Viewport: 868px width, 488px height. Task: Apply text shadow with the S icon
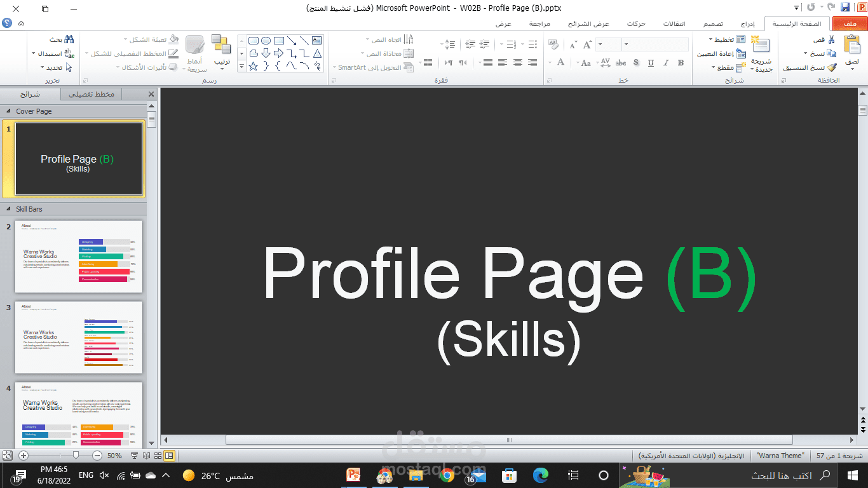(635, 63)
